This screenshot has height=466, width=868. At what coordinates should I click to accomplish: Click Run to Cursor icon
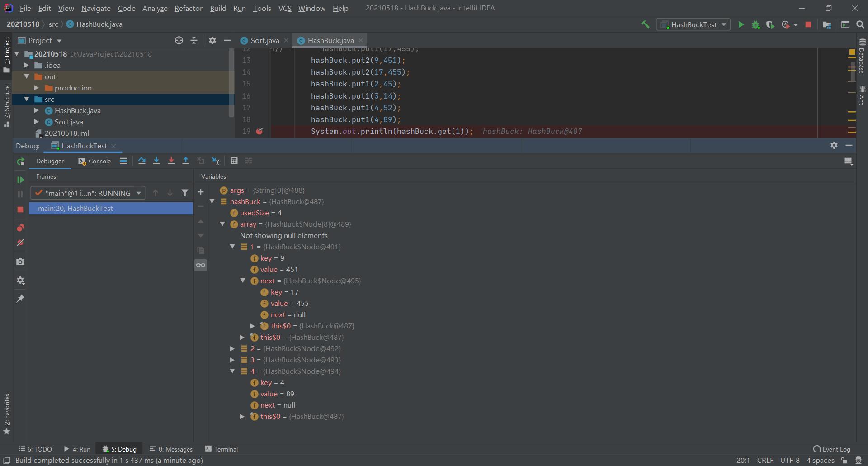point(216,161)
